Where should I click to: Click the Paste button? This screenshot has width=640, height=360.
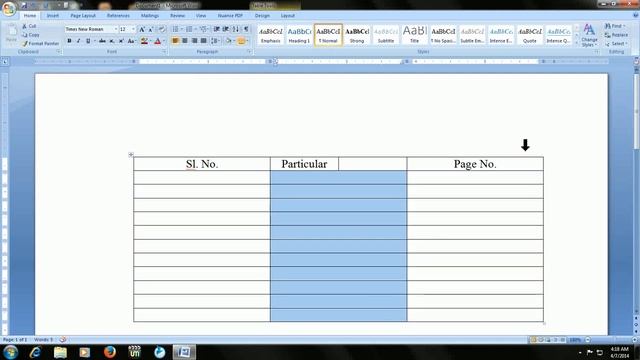pos(11,34)
